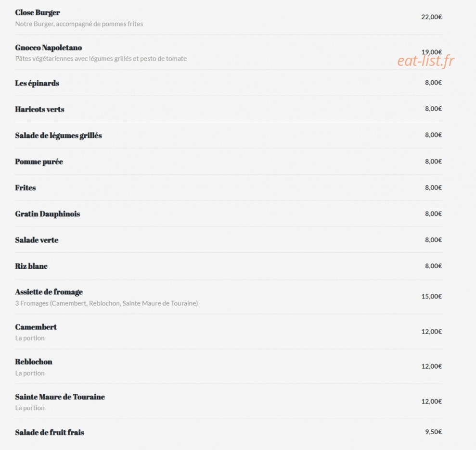Click the 22,00€ price of Close Burger
Image resolution: width=476 pixels, height=450 pixels.
tap(431, 17)
